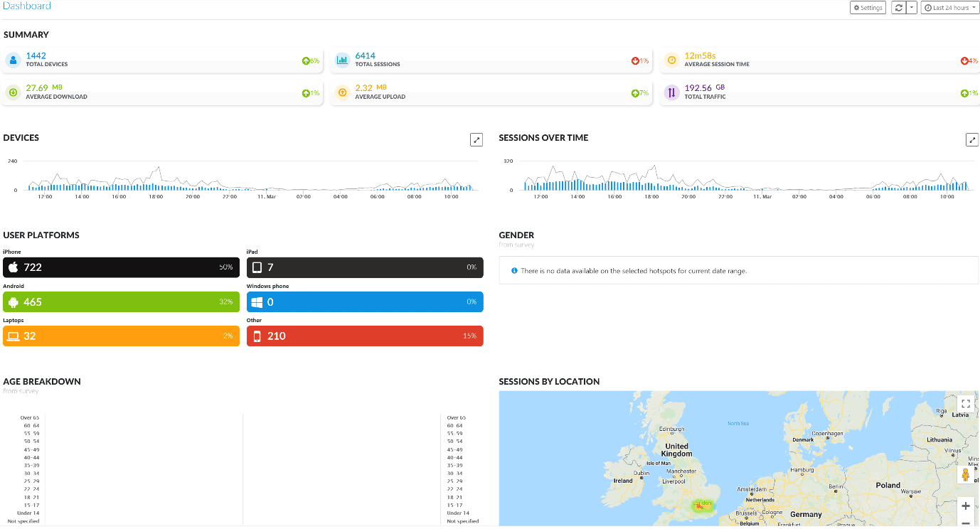Zoom in on the map
The image size is (980, 529).
[x=965, y=506]
